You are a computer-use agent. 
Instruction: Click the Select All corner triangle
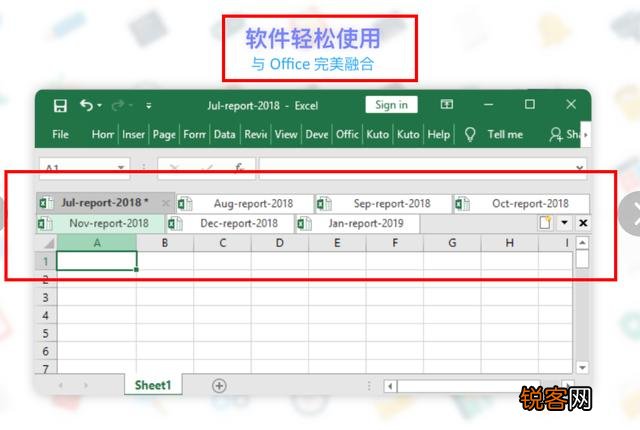[x=49, y=244]
